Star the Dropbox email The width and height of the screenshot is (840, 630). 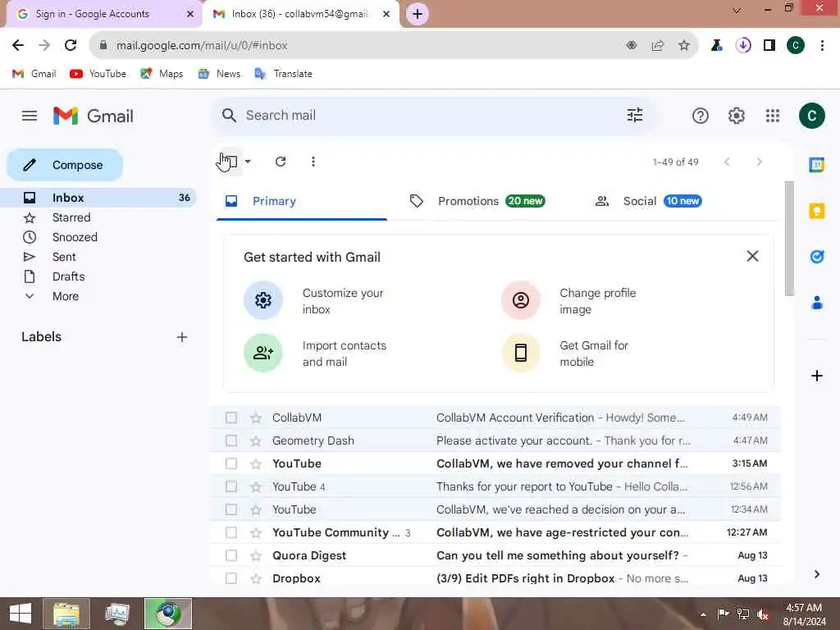[x=256, y=578]
